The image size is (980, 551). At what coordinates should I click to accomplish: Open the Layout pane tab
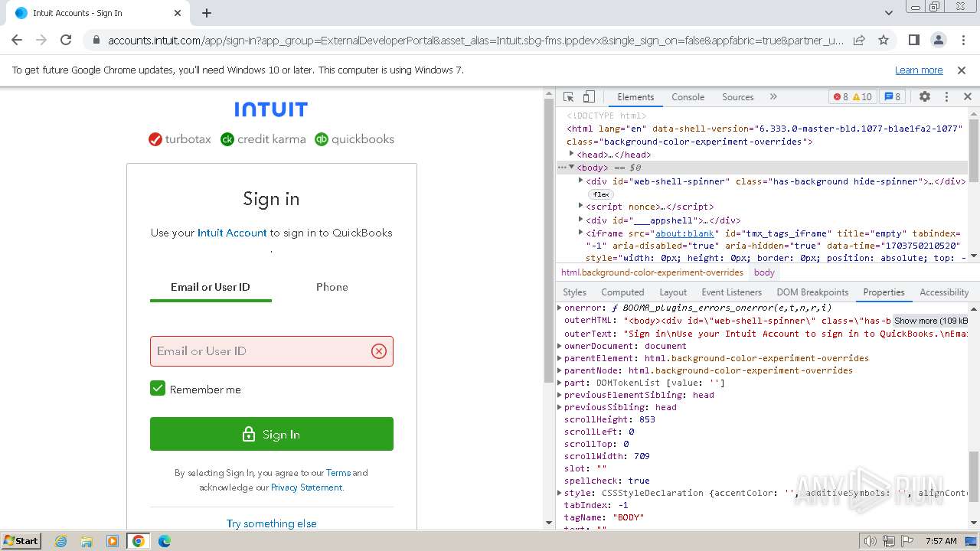click(673, 292)
